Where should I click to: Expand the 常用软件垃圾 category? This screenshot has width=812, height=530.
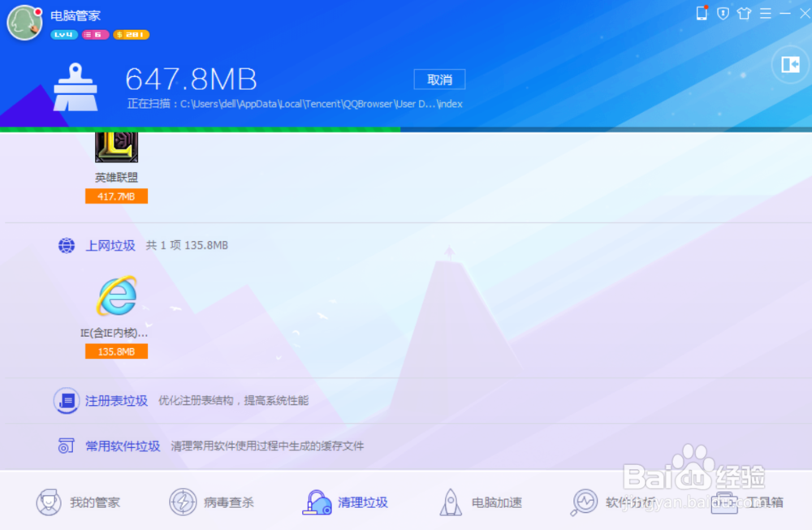point(123,445)
